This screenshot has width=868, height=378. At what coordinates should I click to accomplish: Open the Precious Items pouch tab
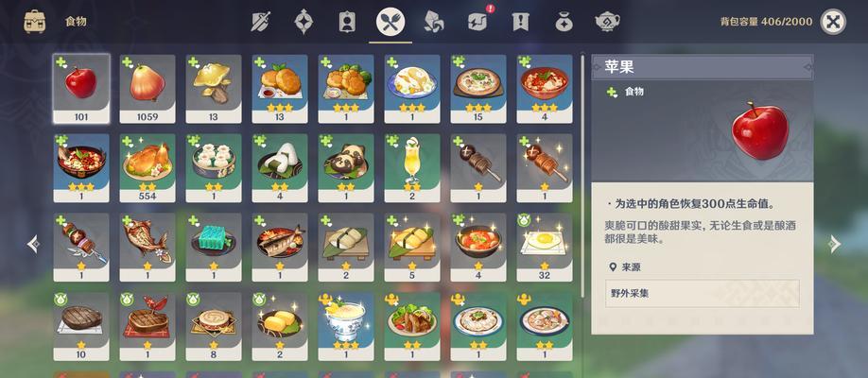pos(564,22)
